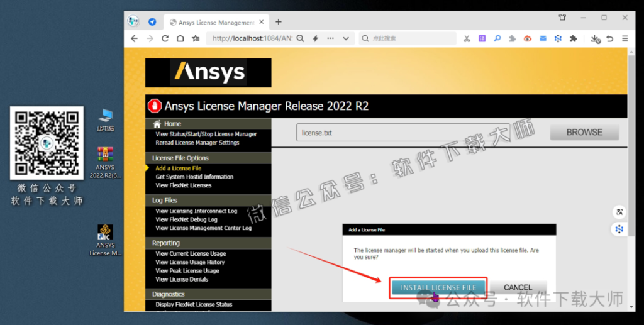This screenshot has width=644, height=325.
Task: Reload the page with the refresh icon
Action: tap(165, 38)
